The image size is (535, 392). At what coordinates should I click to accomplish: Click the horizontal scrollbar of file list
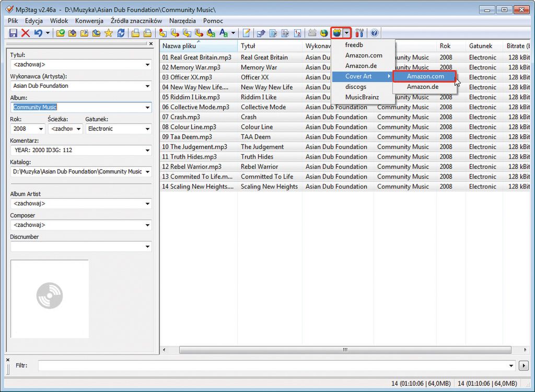point(344,350)
